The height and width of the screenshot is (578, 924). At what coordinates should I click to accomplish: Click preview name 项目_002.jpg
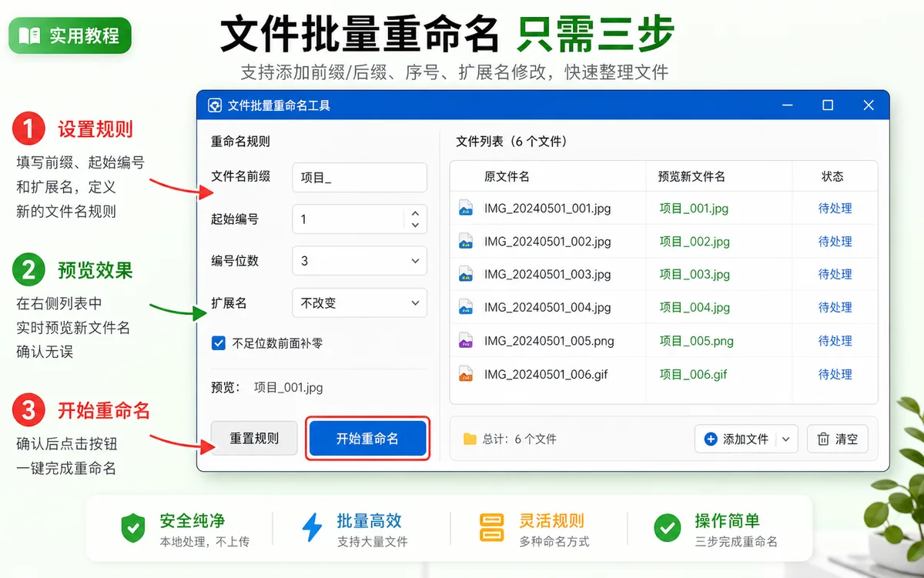[695, 242]
